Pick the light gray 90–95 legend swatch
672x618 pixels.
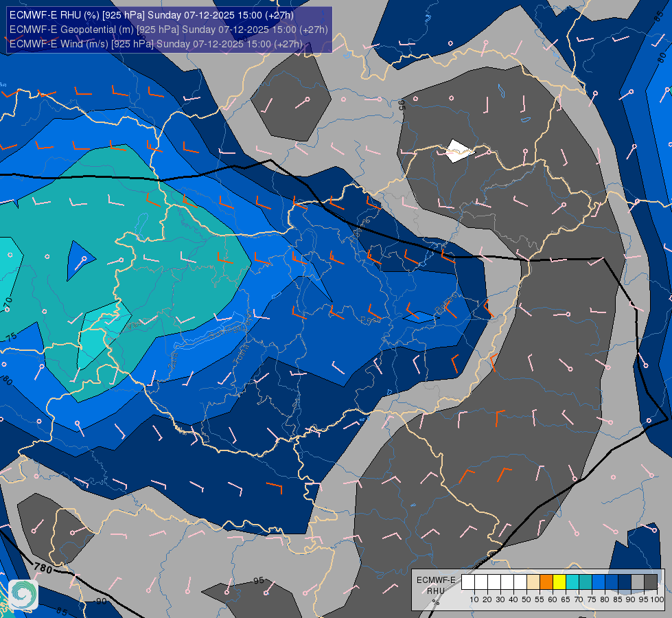[x=638, y=582]
